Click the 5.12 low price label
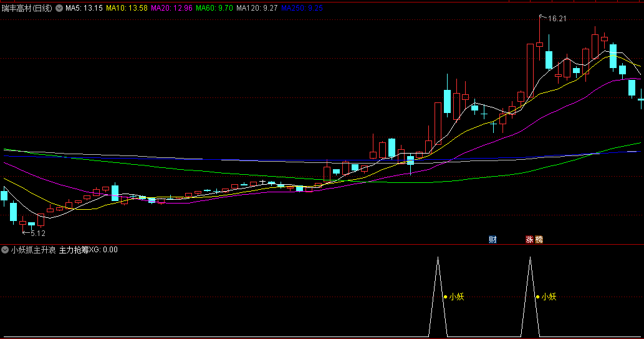This screenshot has height=339, width=644. click(38, 233)
